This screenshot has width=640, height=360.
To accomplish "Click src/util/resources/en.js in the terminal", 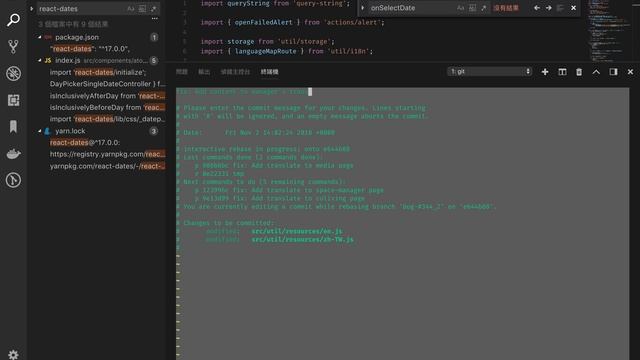I will [297, 231].
